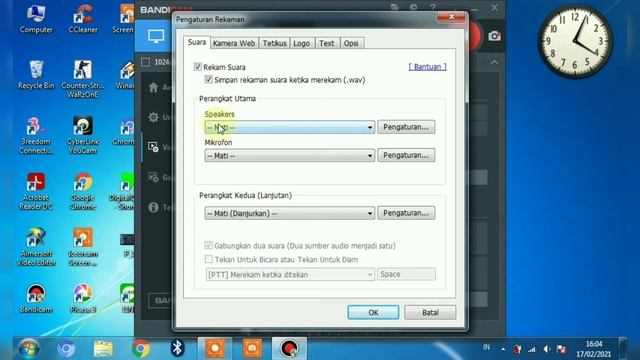Click the desktop analog clock gadget
The width and height of the screenshot is (640, 360).
575,41
